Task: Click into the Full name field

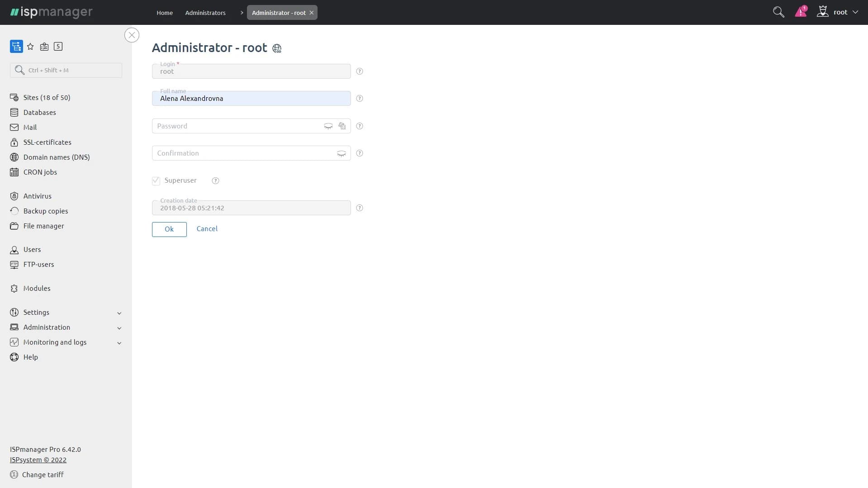Action: pos(251,99)
